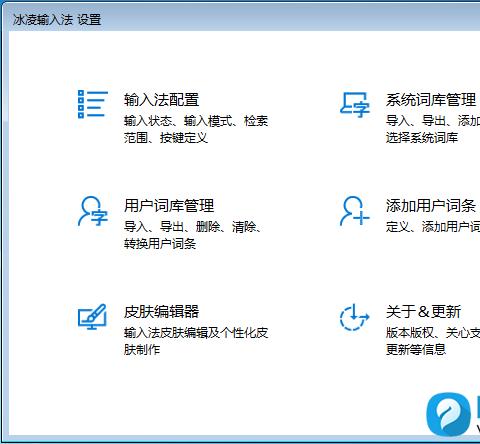Open the 输入法配置 list icon
The width and height of the screenshot is (480, 444).
pyautogui.click(x=93, y=104)
